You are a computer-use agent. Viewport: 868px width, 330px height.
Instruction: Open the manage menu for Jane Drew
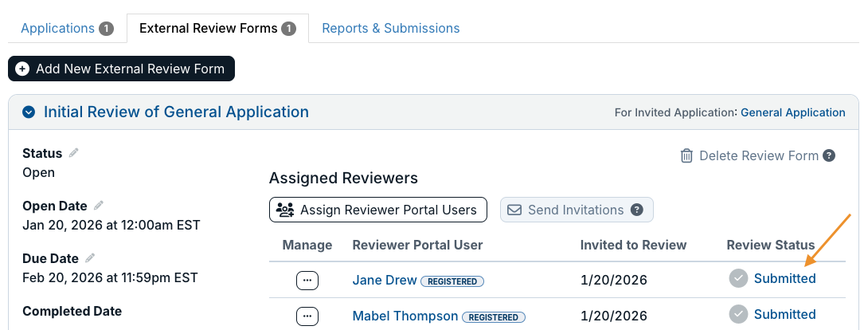click(x=307, y=281)
